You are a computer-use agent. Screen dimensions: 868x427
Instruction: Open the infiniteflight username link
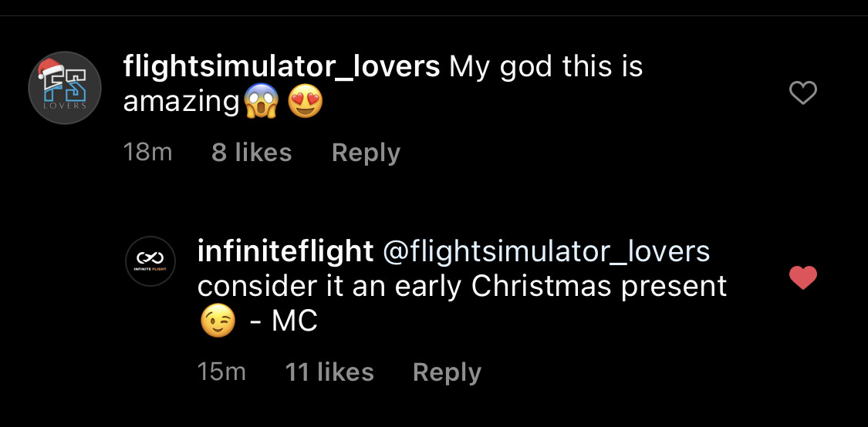click(285, 250)
